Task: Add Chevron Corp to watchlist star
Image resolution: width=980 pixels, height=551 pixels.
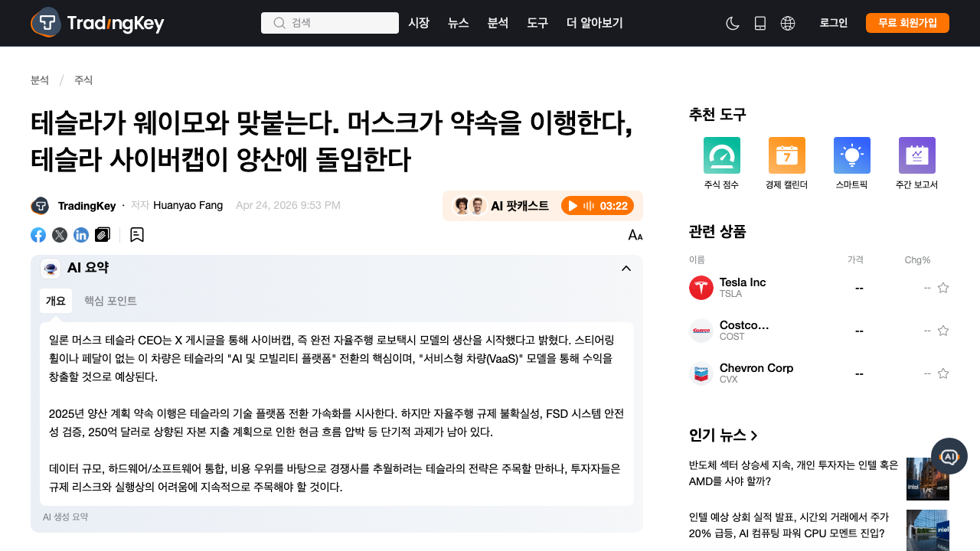Action: pos(943,373)
